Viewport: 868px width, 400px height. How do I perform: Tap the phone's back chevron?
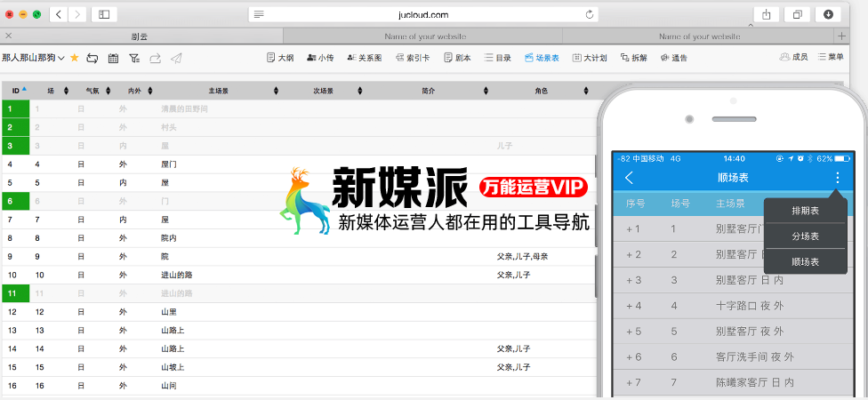point(629,178)
